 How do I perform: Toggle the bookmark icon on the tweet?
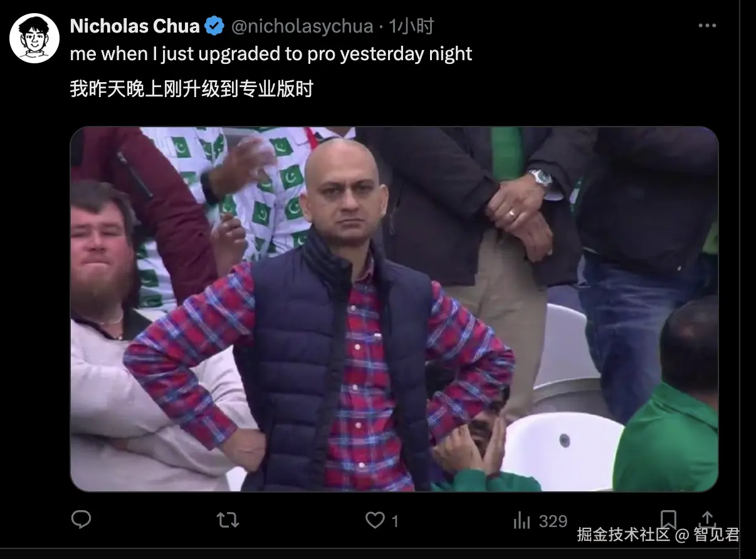pyautogui.click(x=669, y=520)
